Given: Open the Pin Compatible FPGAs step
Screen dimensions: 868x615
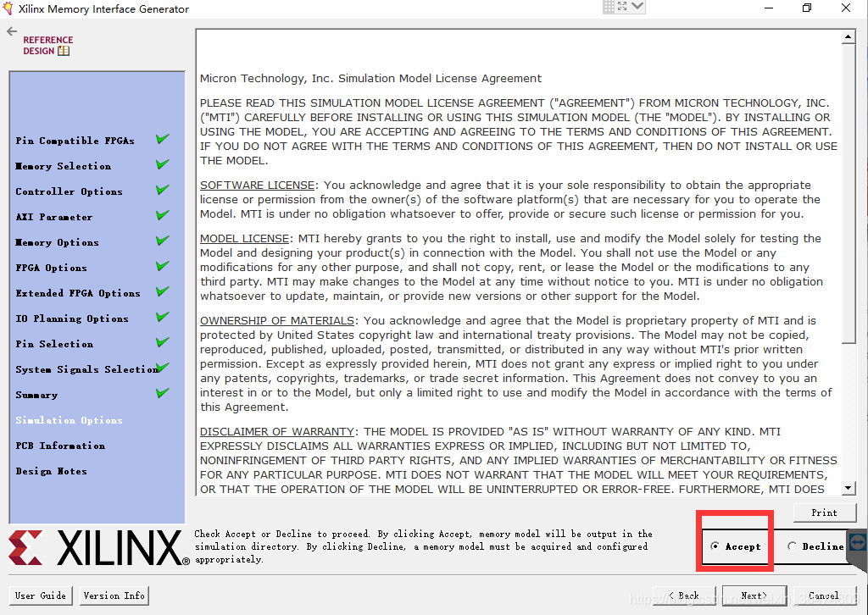Looking at the screenshot, I should click(x=75, y=141).
